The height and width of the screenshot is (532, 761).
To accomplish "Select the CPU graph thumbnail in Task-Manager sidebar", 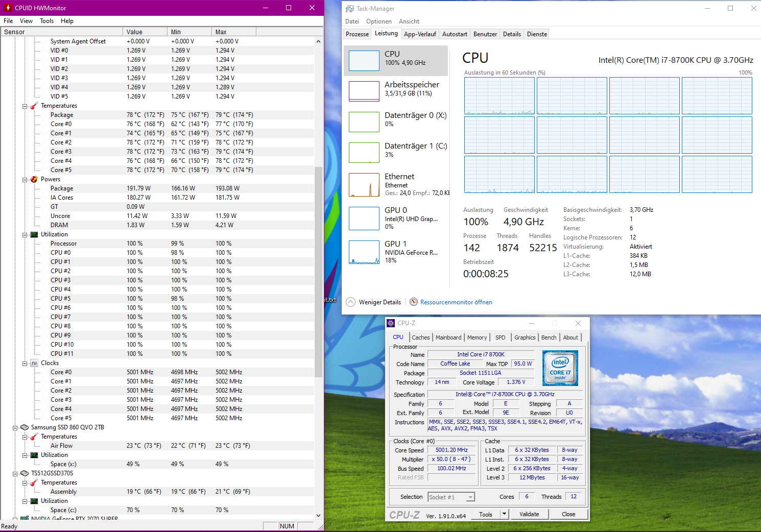I will pos(364,60).
